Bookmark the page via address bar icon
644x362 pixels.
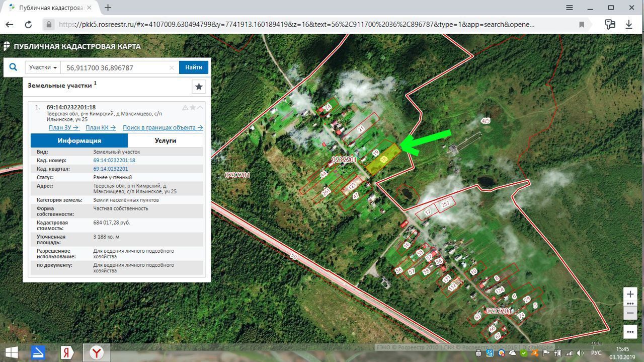582,24
